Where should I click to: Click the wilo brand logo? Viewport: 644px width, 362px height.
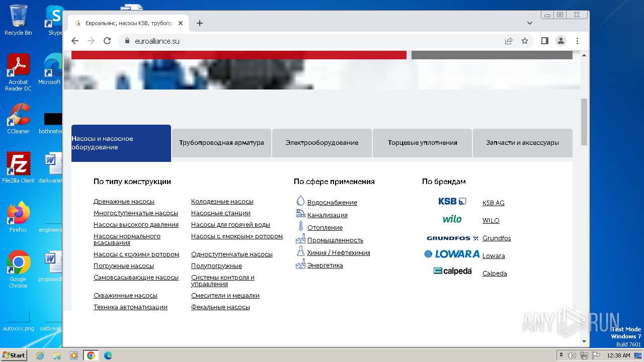(x=452, y=219)
